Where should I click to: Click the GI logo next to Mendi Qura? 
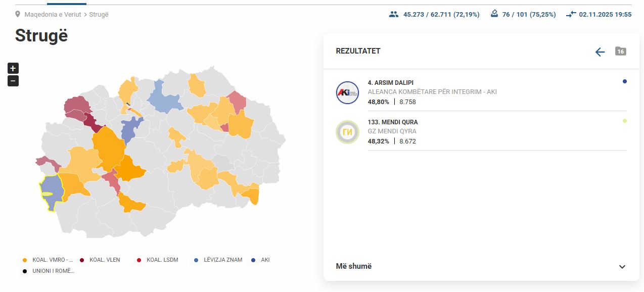coord(347,132)
